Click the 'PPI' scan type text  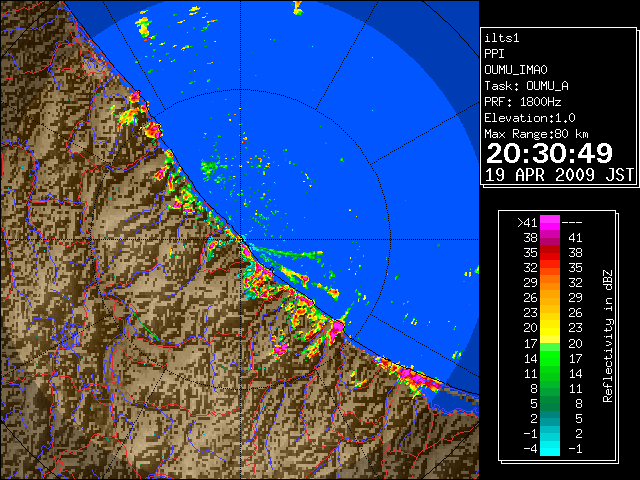click(x=494, y=54)
